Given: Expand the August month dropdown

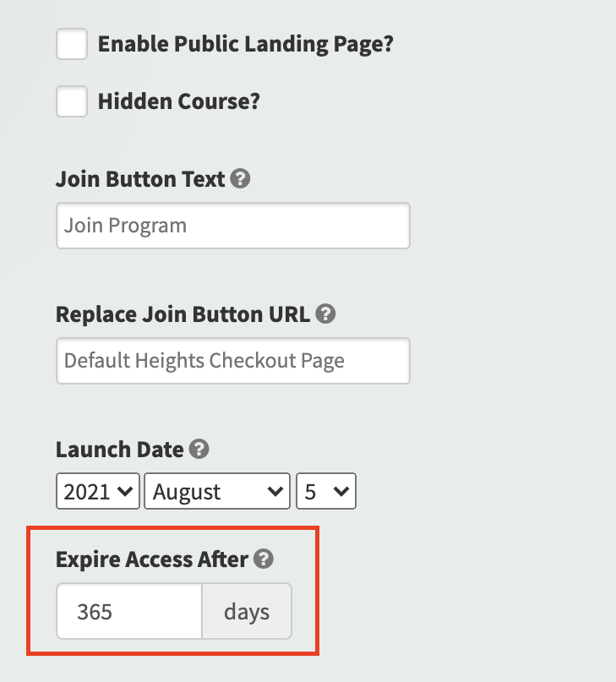Looking at the screenshot, I should (x=217, y=491).
